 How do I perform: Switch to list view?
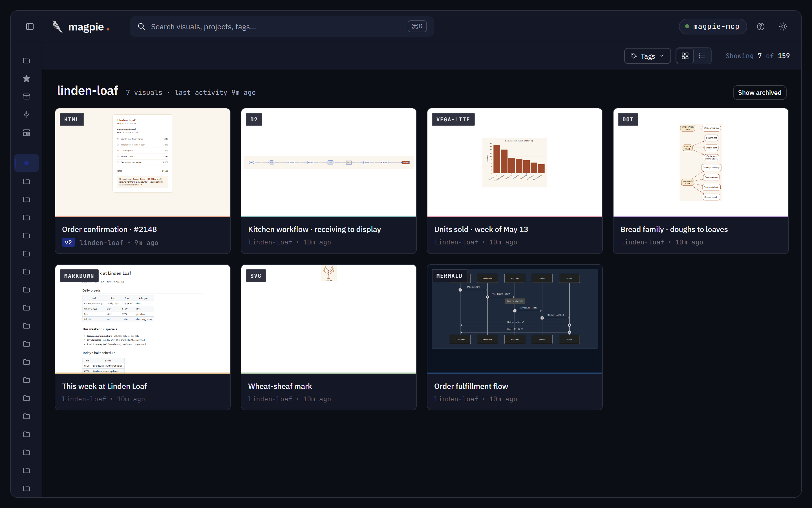click(x=702, y=56)
